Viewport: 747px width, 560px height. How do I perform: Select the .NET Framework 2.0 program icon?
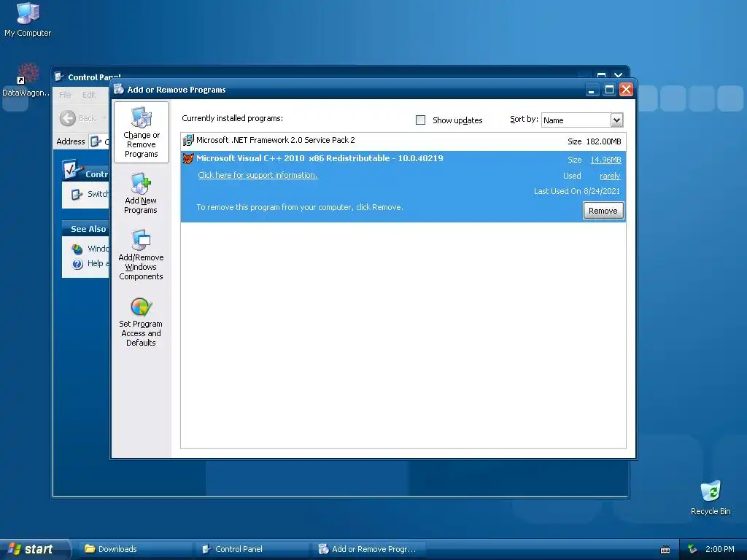coord(188,140)
